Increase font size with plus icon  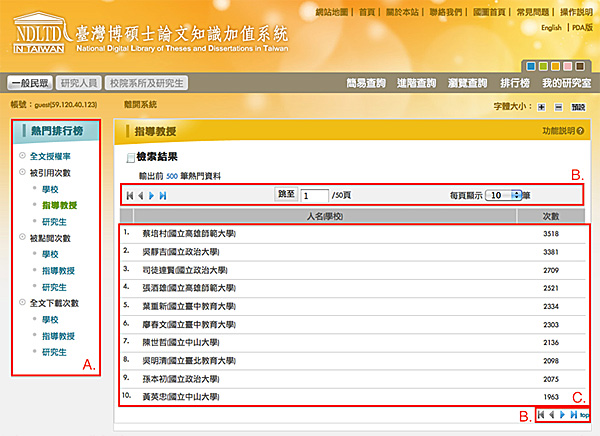click(x=541, y=105)
